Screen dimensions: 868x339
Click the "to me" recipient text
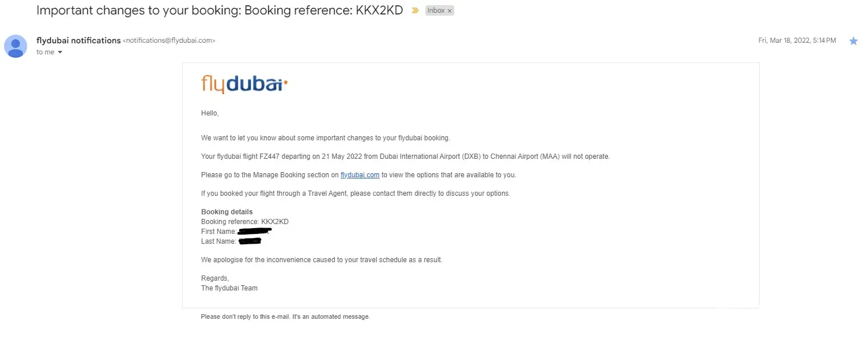(x=45, y=52)
